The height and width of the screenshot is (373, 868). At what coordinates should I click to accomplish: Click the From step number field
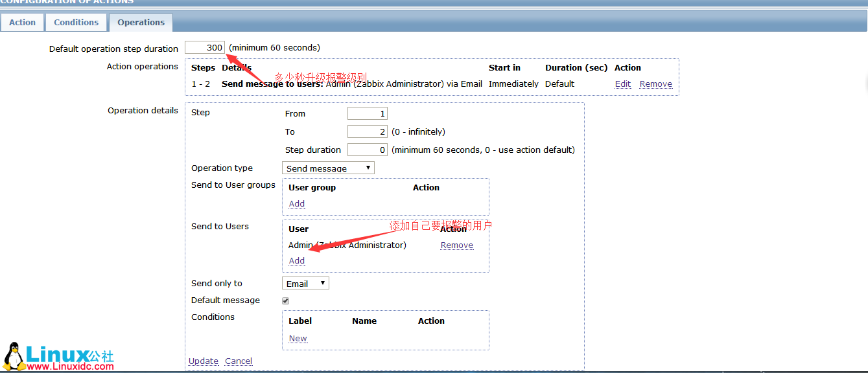[x=367, y=113]
